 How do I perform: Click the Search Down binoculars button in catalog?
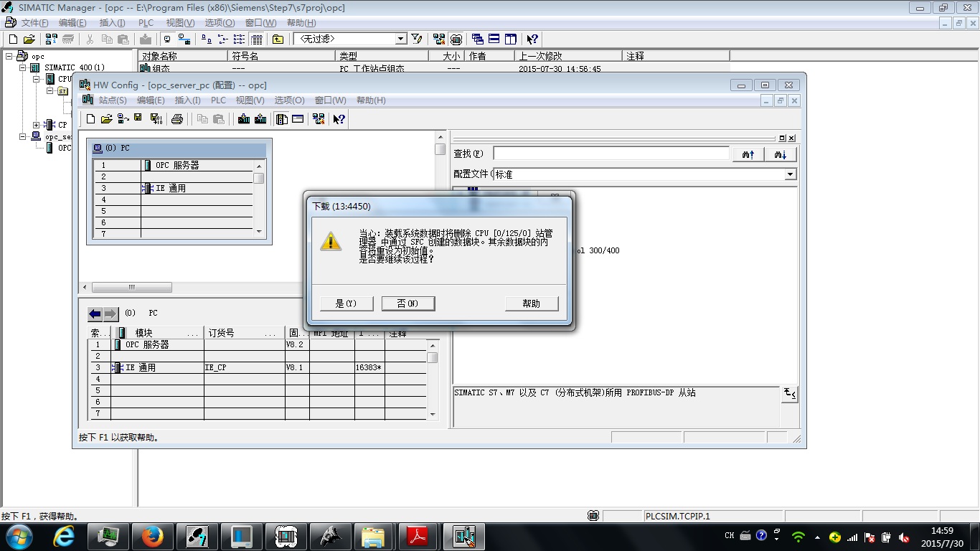point(781,154)
